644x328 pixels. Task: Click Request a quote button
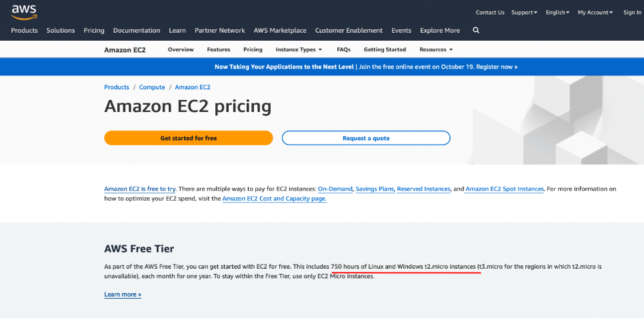(x=366, y=138)
